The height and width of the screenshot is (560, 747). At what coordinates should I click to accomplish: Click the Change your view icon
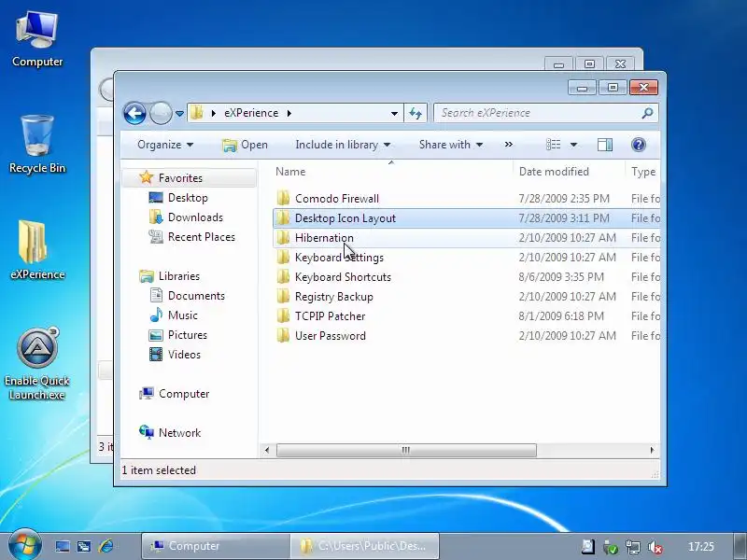click(x=553, y=145)
